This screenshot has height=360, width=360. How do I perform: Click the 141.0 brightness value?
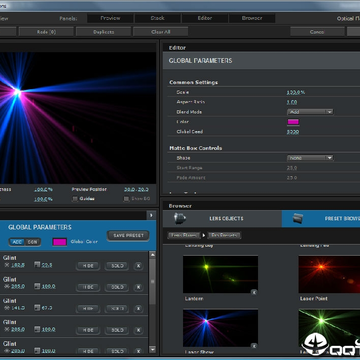click(18, 308)
